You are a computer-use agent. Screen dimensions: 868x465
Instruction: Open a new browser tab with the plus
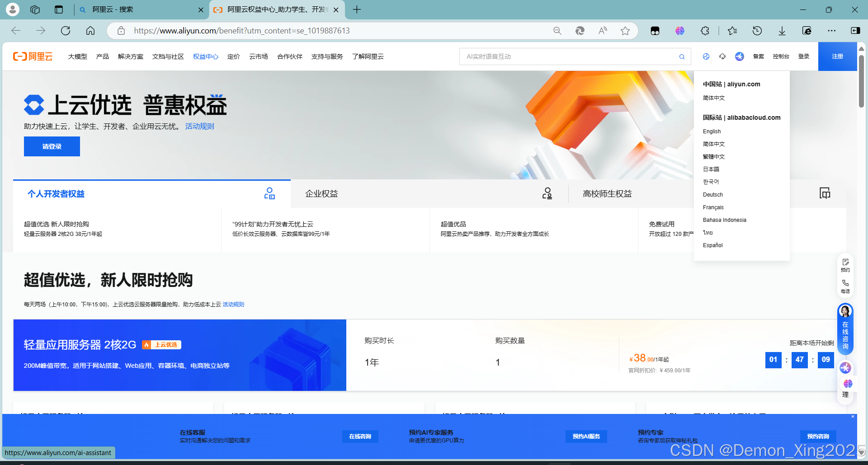(x=357, y=9)
